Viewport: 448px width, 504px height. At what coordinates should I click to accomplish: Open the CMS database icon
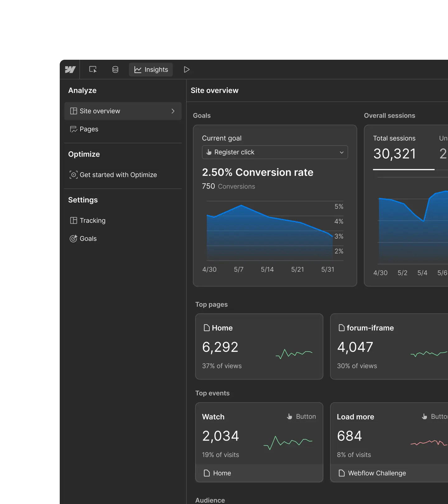coord(115,69)
